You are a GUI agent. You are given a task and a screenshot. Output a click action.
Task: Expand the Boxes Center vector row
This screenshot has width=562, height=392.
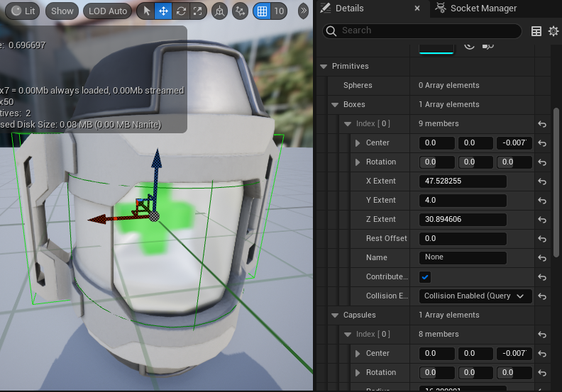(358, 143)
